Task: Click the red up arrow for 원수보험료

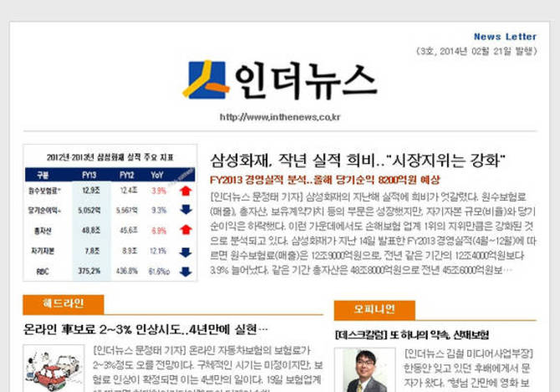Action: click(x=186, y=191)
